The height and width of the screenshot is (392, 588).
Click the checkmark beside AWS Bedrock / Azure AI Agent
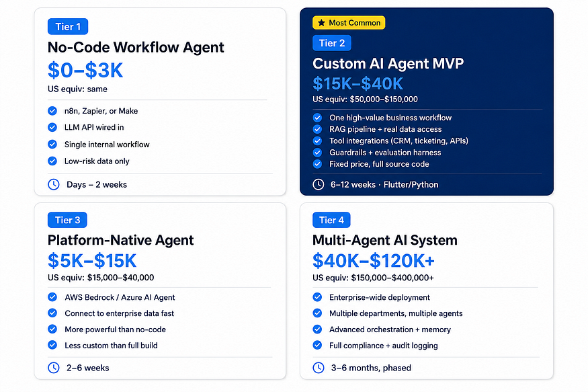pos(52,297)
